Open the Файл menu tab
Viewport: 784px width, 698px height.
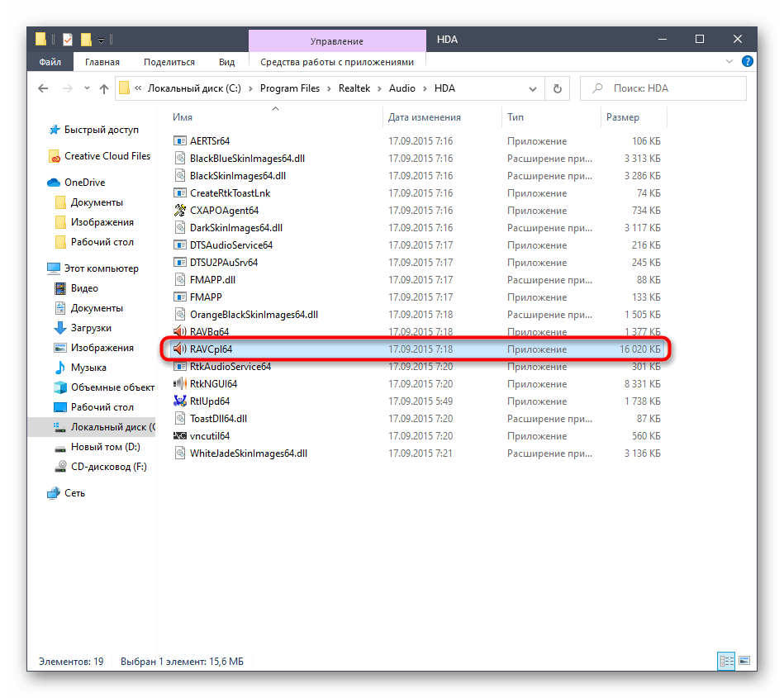click(50, 62)
